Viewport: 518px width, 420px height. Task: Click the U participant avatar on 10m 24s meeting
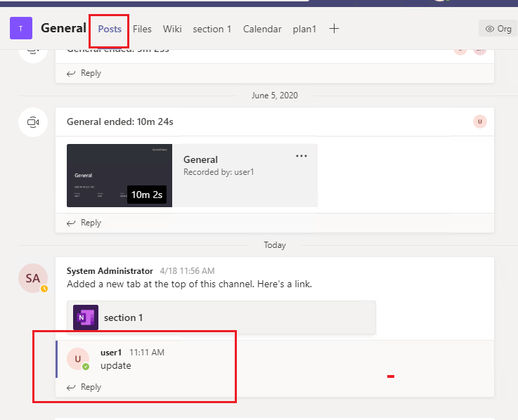(479, 122)
